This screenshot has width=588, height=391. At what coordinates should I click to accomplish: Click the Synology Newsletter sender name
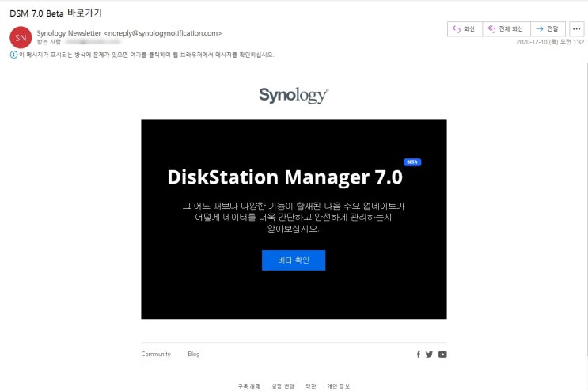tap(69, 33)
